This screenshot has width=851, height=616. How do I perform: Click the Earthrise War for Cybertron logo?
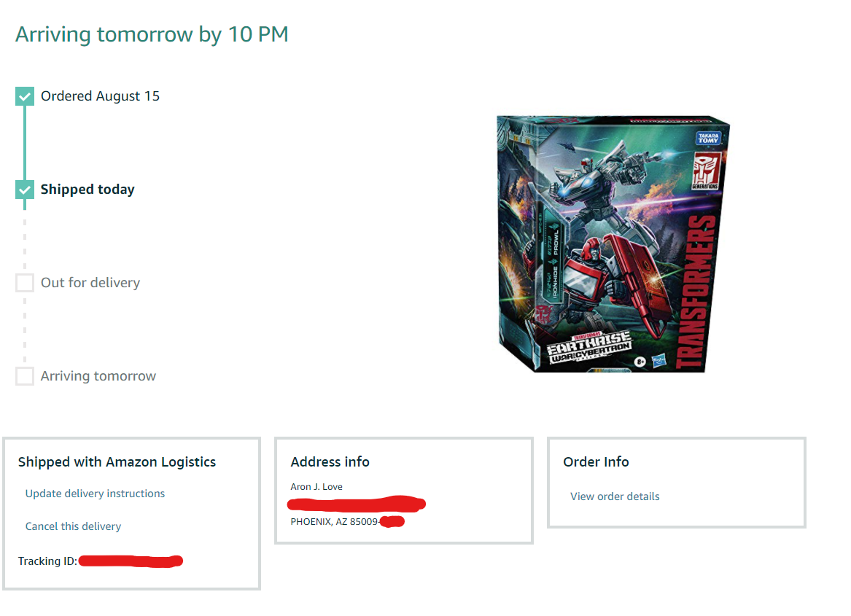(589, 348)
